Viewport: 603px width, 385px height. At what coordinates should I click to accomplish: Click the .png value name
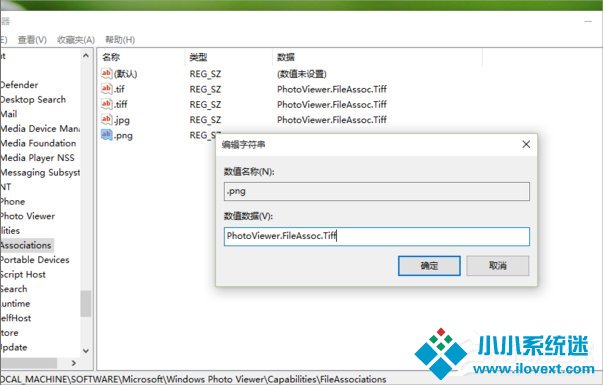tap(123, 135)
